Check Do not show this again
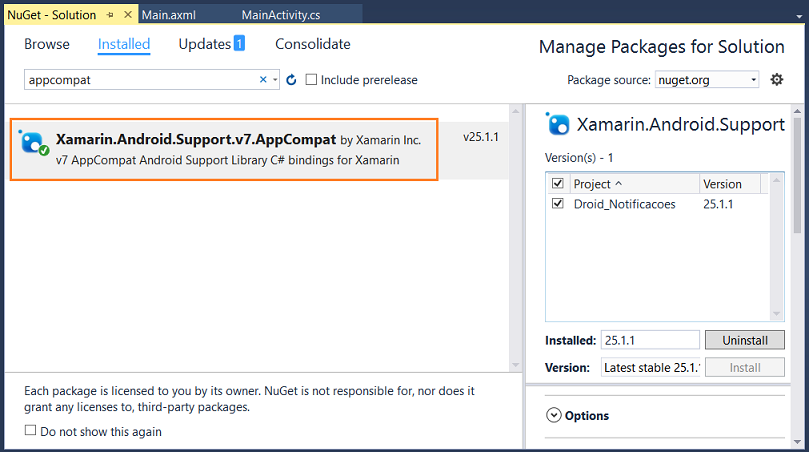Viewport: 809px width, 452px height. pyautogui.click(x=30, y=430)
